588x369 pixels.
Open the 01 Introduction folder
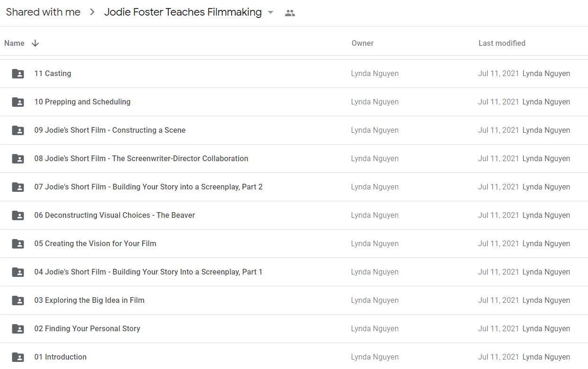click(x=294, y=356)
